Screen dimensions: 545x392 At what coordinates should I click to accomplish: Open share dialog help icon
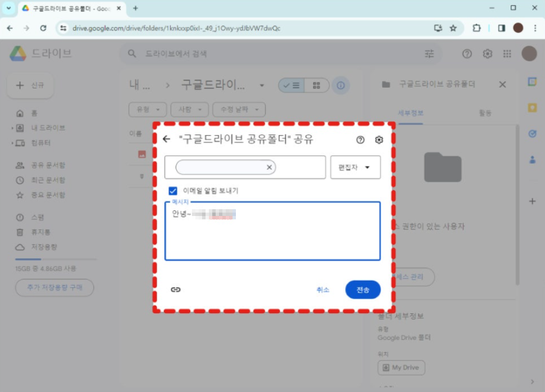tap(360, 139)
